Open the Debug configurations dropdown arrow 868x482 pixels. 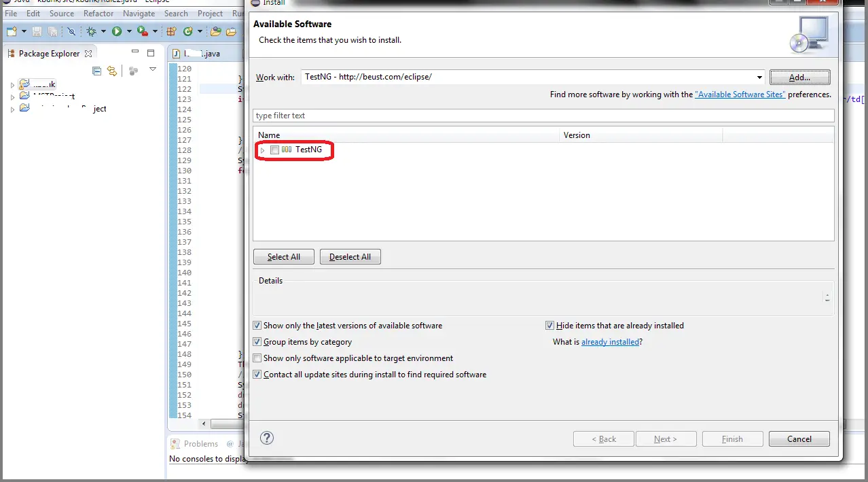click(x=103, y=31)
